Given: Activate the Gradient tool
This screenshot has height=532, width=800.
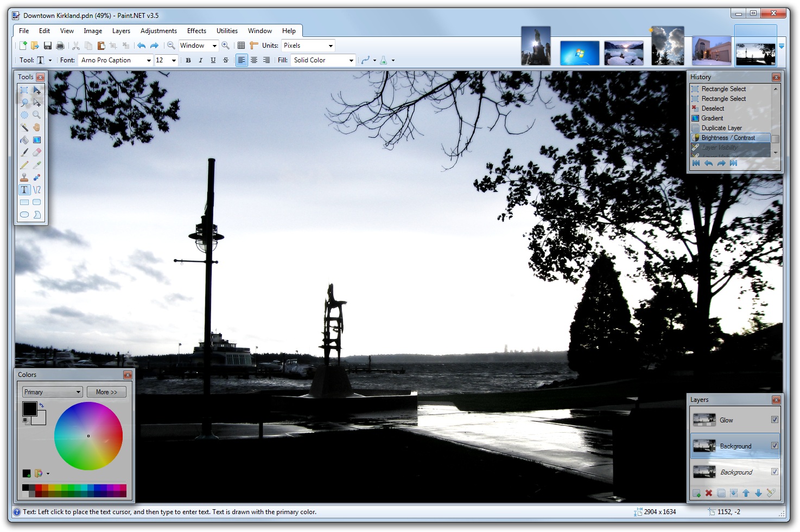Looking at the screenshot, I should pyautogui.click(x=37, y=140).
